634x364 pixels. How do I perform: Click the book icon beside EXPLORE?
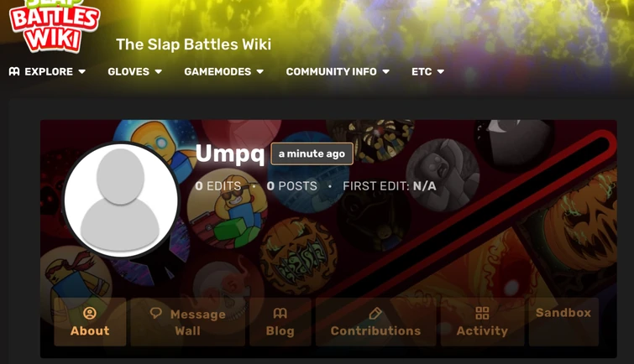point(14,71)
